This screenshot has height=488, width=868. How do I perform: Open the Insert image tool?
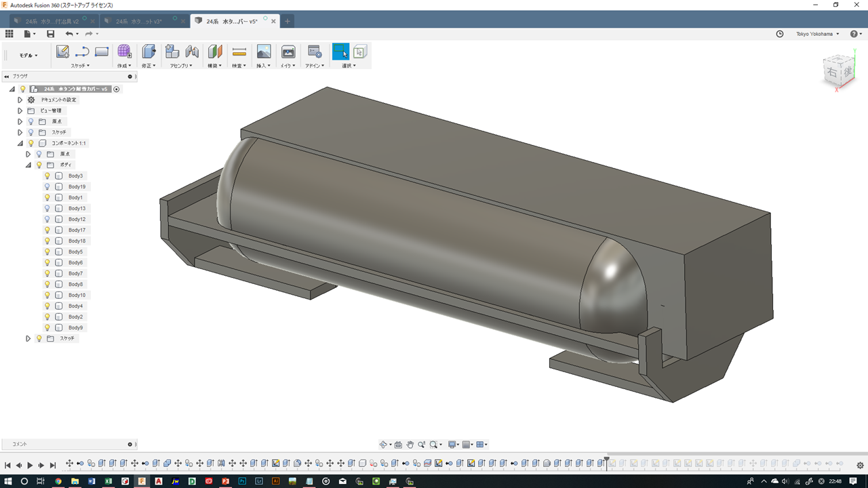[264, 52]
